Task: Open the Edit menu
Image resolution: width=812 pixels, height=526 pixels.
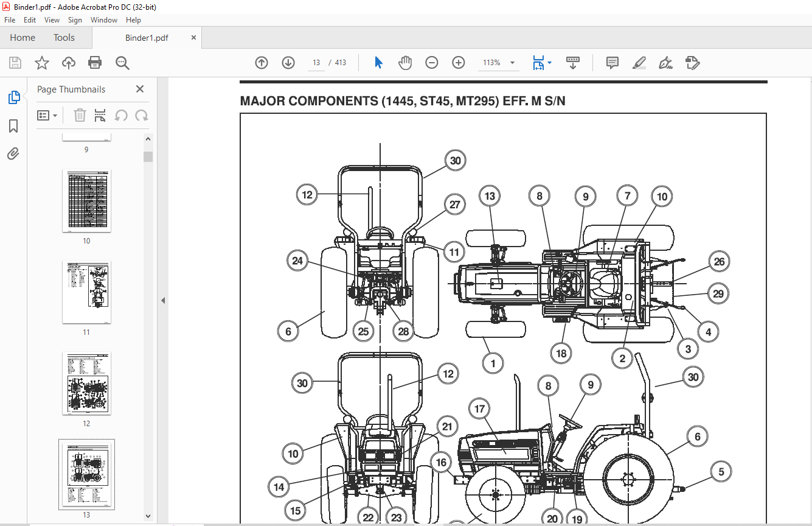Action: pos(30,20)
